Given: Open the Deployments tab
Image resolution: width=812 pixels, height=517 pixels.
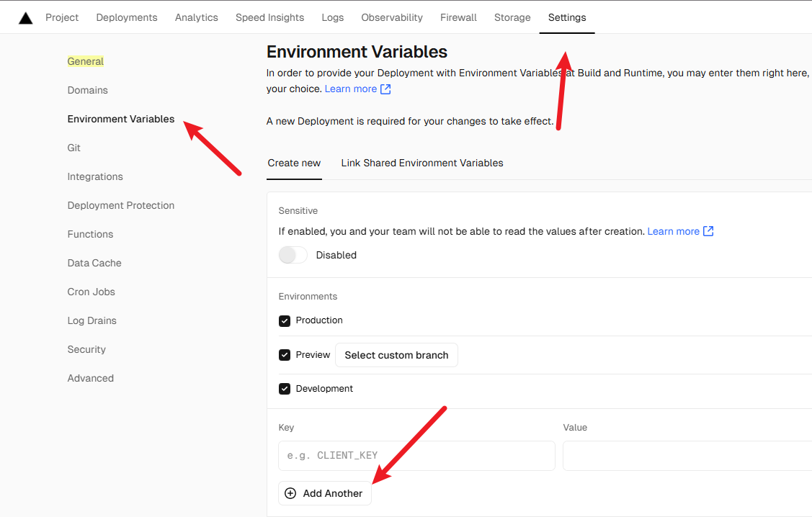Looking at the screenshot, I should [127, 17].
